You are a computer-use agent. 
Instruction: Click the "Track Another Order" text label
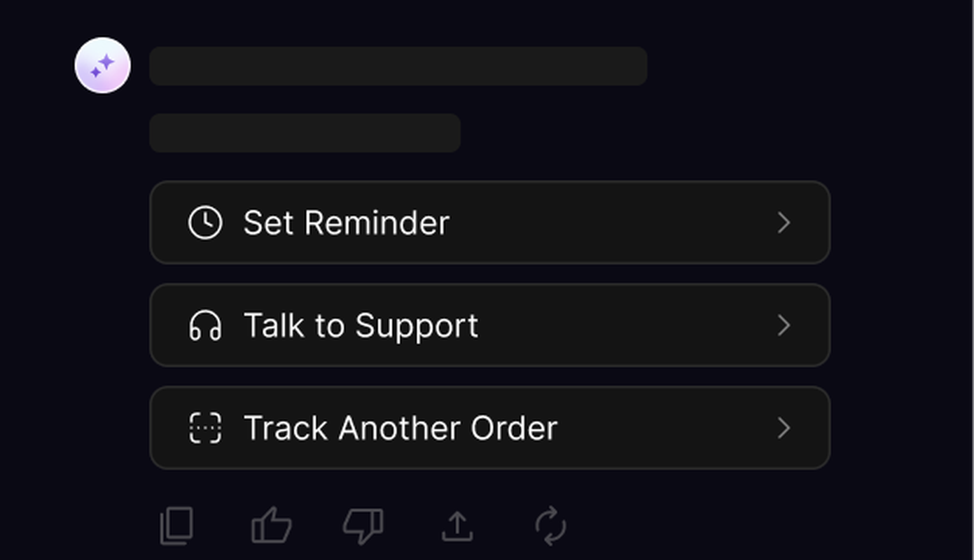click(400, 428)
